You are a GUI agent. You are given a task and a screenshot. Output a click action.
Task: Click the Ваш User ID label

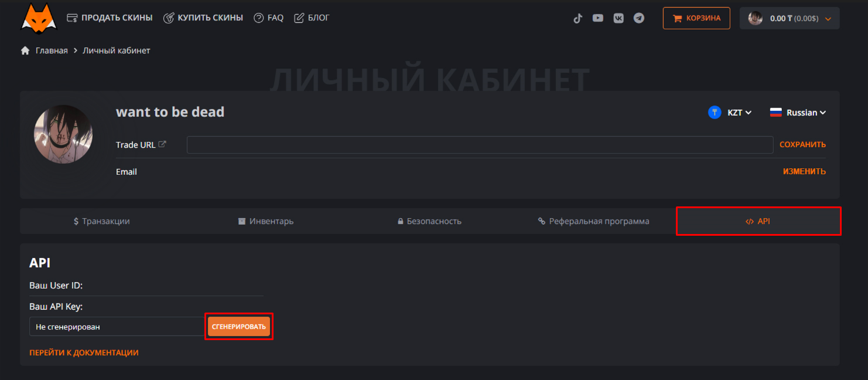click(56, 286)
